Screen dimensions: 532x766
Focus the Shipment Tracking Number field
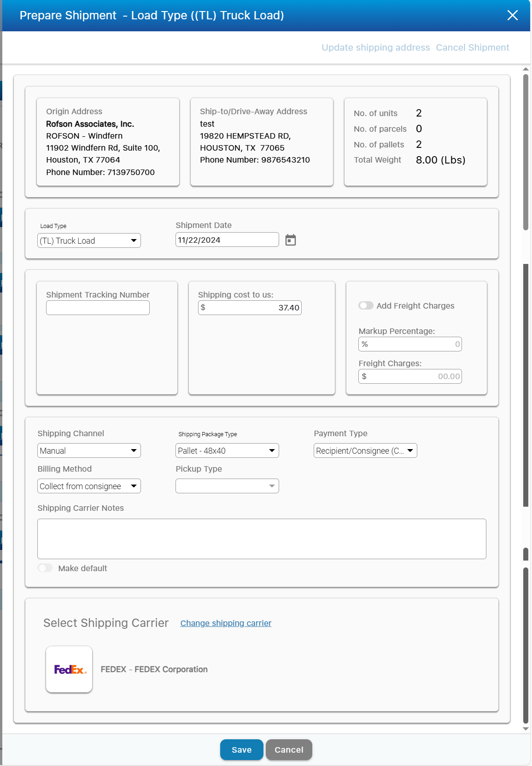[x=98, y=308]
